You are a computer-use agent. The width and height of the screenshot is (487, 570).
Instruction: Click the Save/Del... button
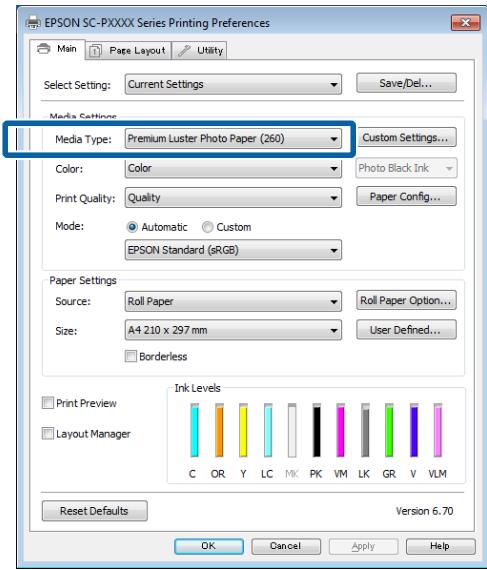click(x=406, y=83)
